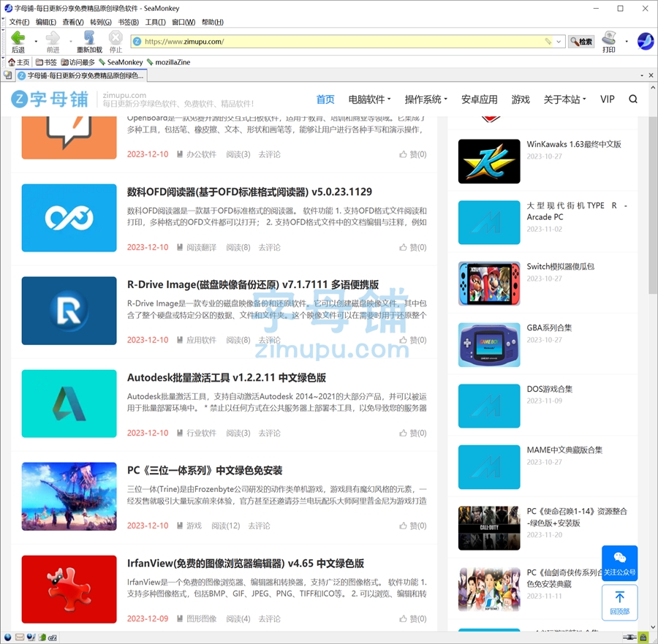Click the 检索 search button

coord(581,42)
